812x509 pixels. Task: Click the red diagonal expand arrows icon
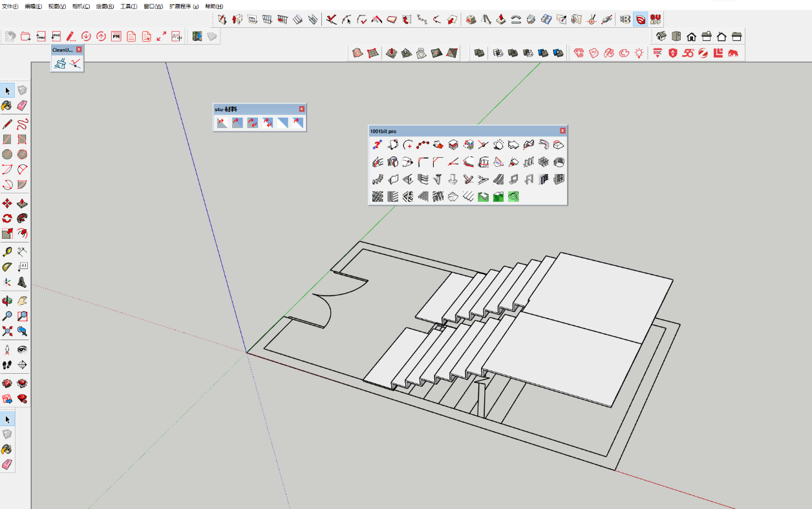(162, 36)
